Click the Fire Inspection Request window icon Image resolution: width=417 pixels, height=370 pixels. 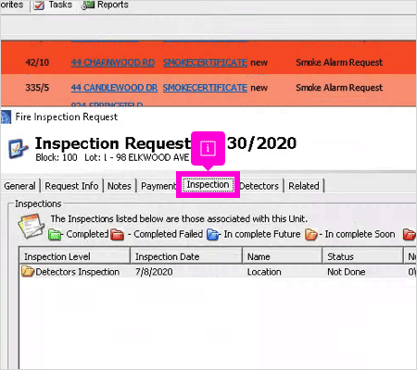pyautogui.click(x=6, y=117)
